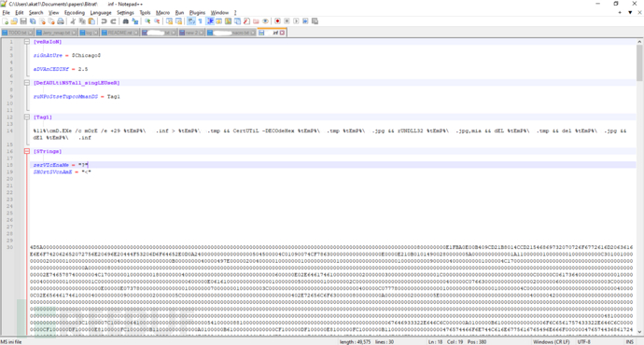Click the Zoom Out toolbar icon
The height and width of the screenshot is (345, 644).
pos(157,21)
